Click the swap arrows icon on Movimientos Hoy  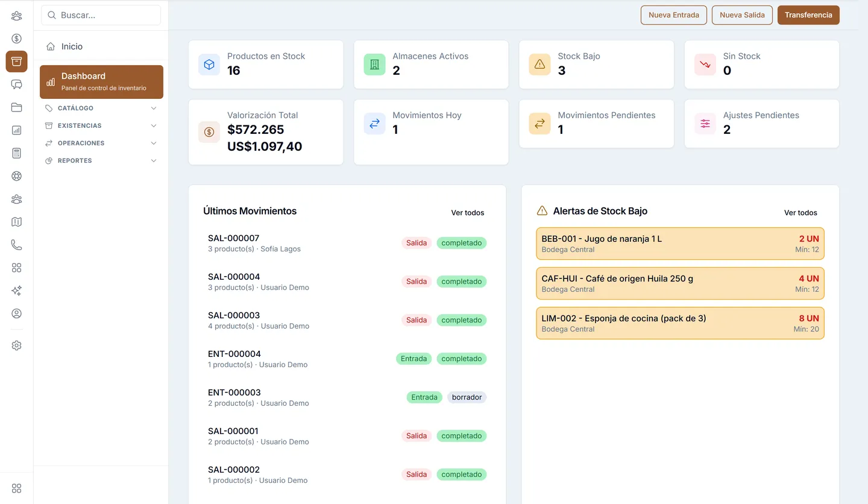coord(374,124)
